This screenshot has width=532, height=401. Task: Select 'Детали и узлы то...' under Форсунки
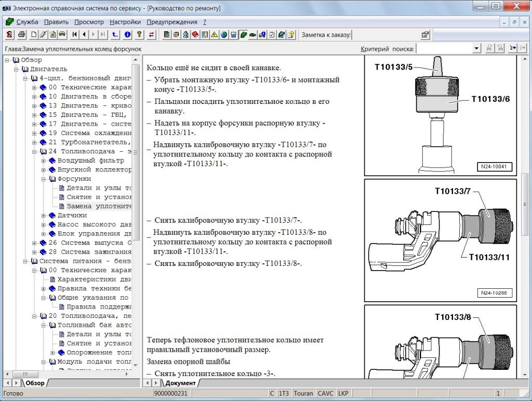coord(99,188)
